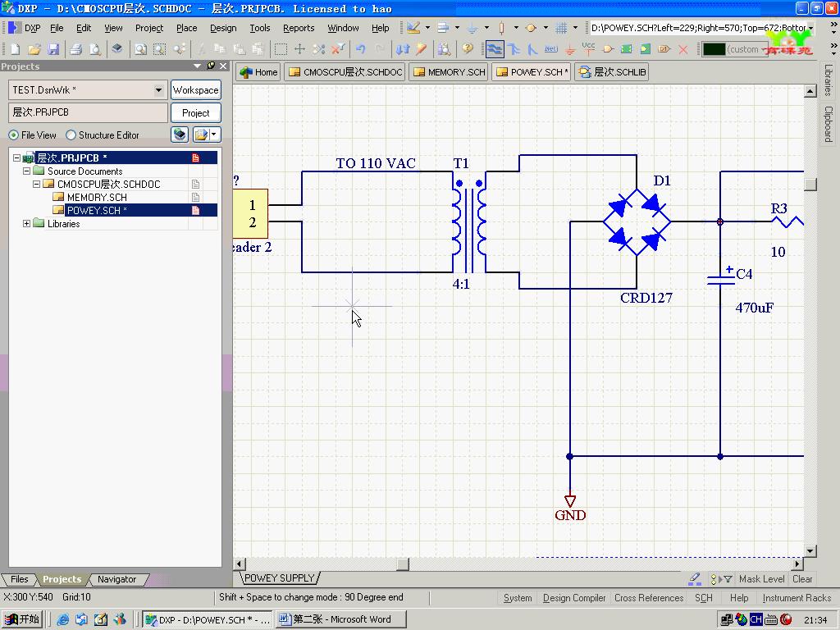Open the Instrument Racks panel button
The width and height of the screenshot is (840, 630).
(797, 598)
